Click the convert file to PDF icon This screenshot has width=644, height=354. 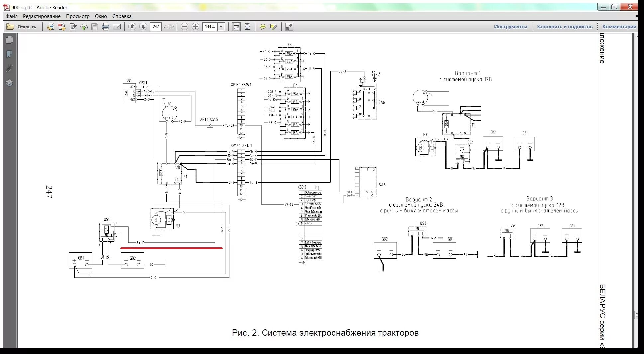coord(51,27)
